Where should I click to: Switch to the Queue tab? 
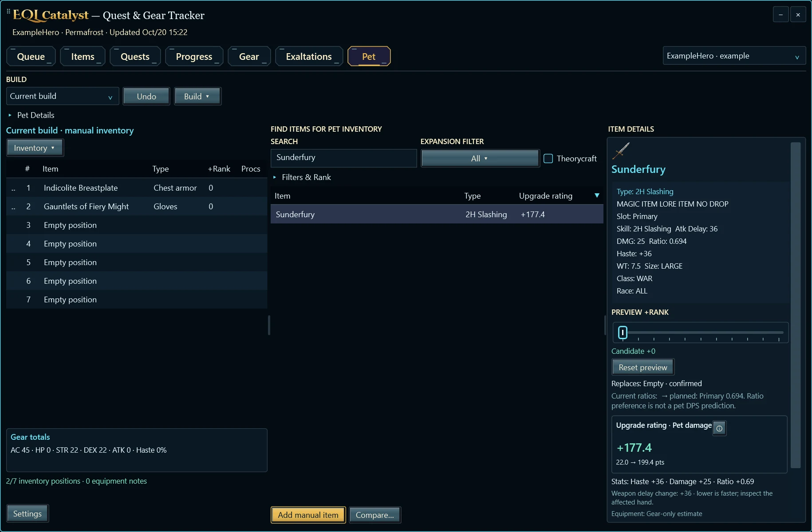pyautogui.click(x=31, y=56)
